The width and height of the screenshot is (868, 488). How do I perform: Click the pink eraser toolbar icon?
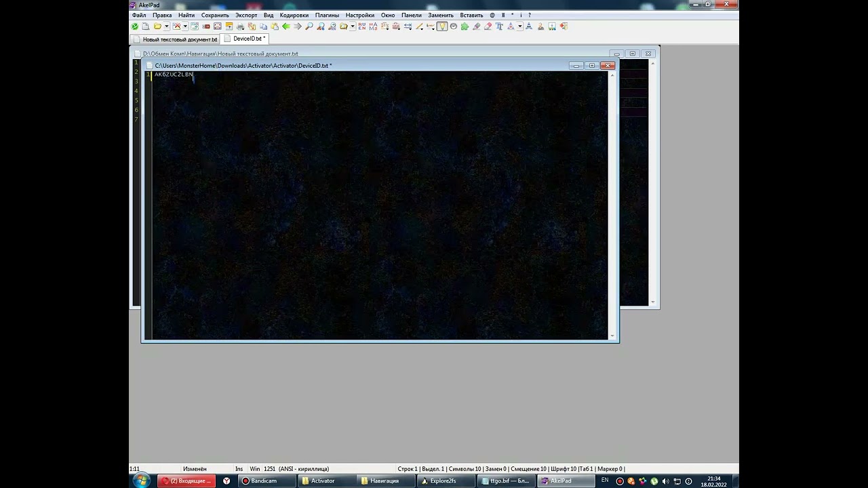pos(488,26)
